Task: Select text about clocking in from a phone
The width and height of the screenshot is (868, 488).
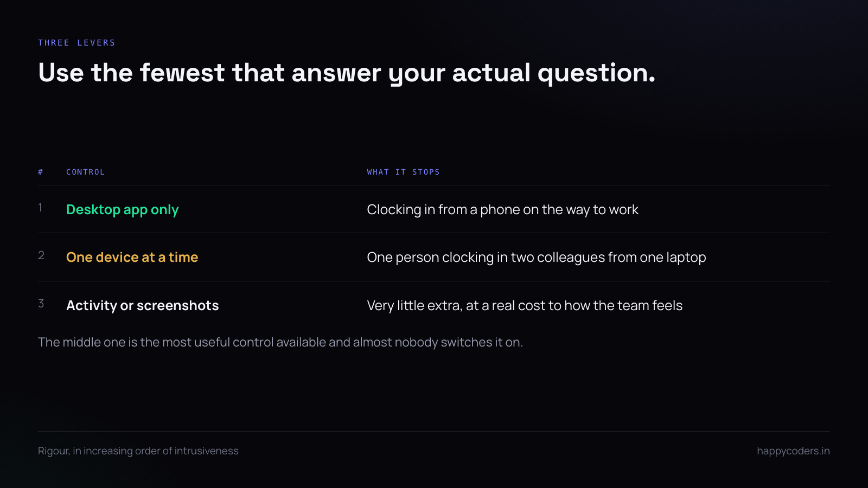Action: point(502,210)
